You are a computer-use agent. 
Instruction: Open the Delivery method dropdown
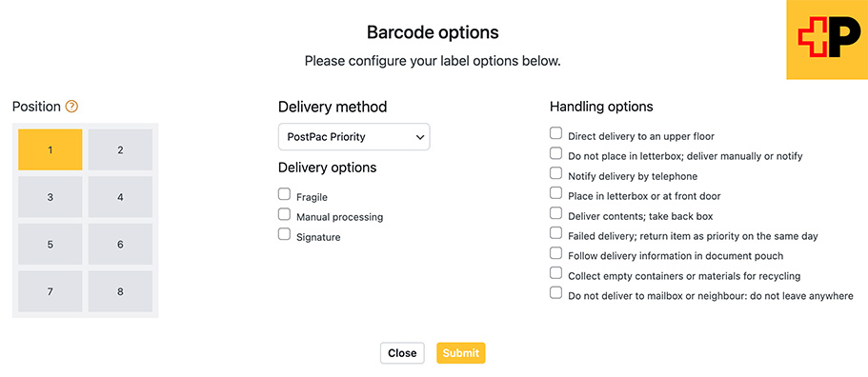click(353, 137)
